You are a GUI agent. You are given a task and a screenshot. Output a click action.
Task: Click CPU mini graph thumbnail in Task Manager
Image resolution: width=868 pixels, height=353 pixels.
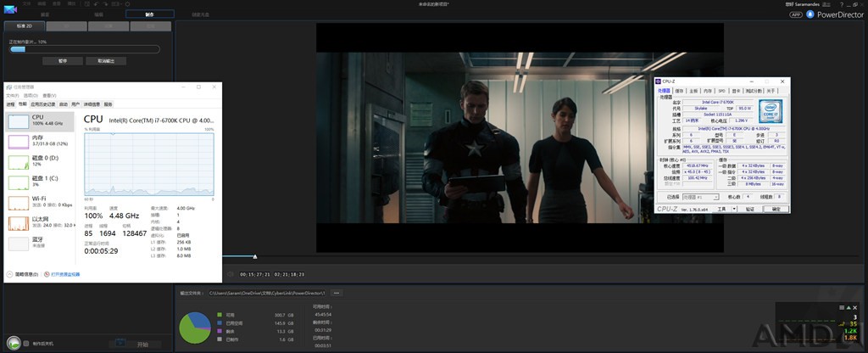click(19, 121)
